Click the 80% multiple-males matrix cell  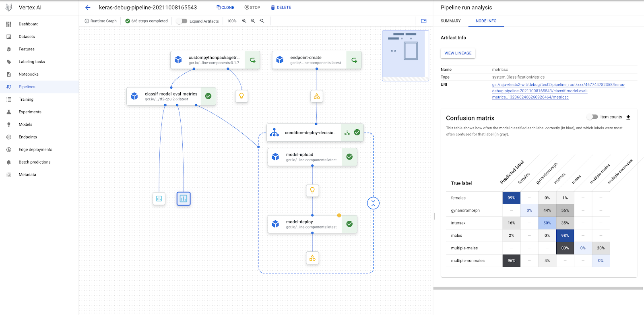[x=565, y=248]
